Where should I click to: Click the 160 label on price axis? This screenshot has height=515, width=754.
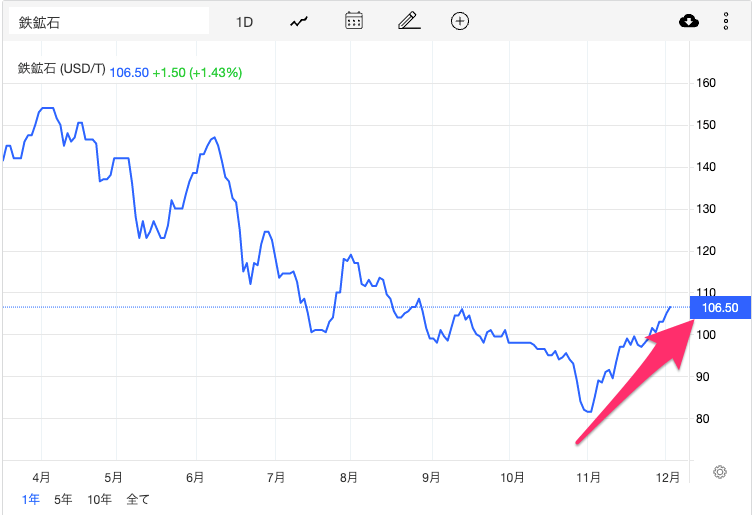tap(708, 83)
